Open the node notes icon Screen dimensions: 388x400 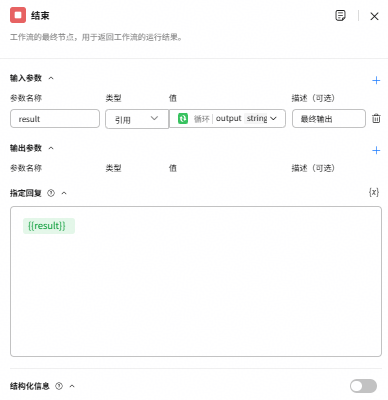click(x=340, y=16)
